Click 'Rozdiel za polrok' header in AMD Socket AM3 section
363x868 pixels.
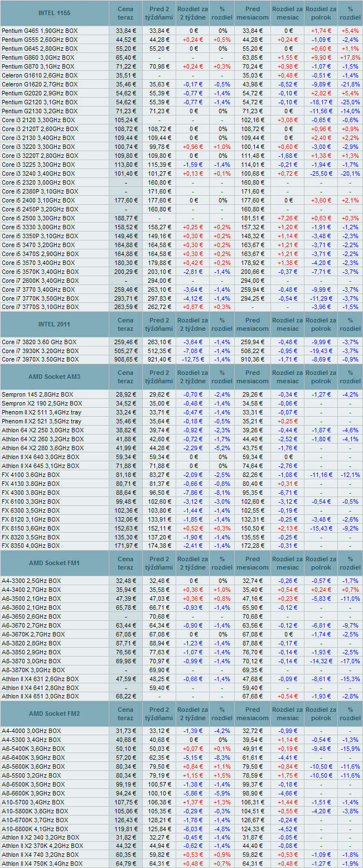click(321, 377)
